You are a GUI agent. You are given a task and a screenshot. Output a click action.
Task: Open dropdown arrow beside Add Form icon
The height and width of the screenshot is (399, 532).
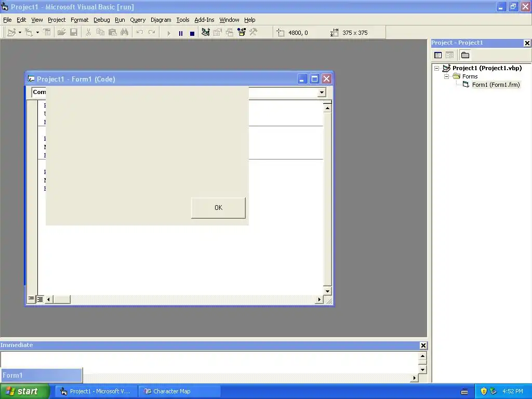(37, 33)
